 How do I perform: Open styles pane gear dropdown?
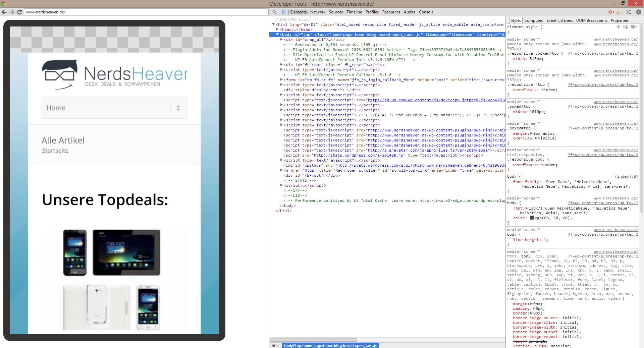pyautogui.click(x=634, y=27)
